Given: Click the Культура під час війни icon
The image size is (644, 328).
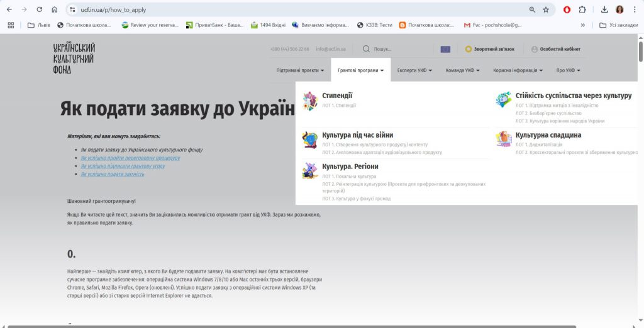Looking at the screenshot, I should point(309,140).
